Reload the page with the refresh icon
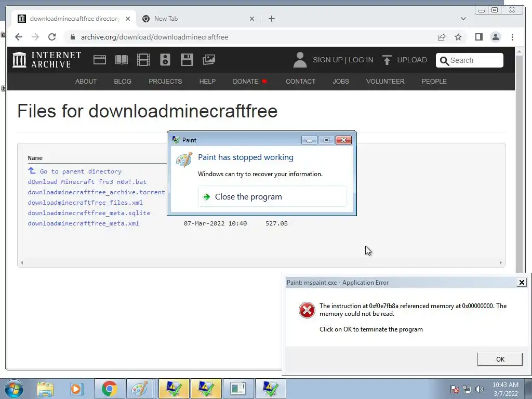 (x=52, y=37)
